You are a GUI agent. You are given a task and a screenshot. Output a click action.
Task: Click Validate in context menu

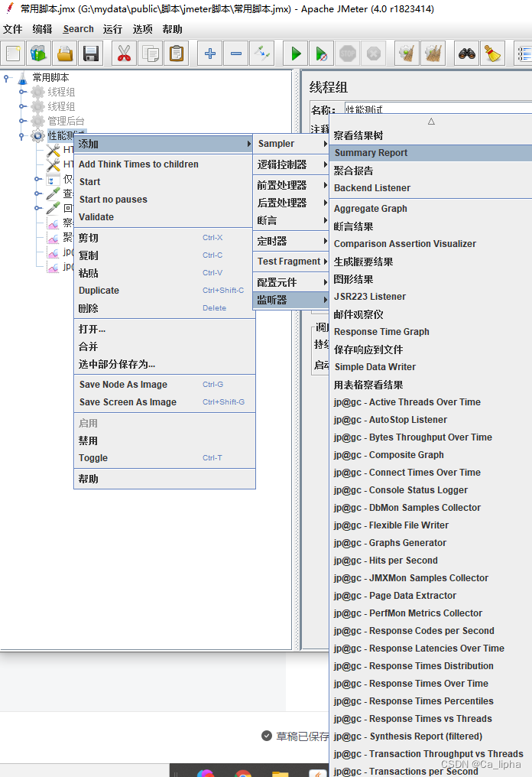(x=164, y=217)
